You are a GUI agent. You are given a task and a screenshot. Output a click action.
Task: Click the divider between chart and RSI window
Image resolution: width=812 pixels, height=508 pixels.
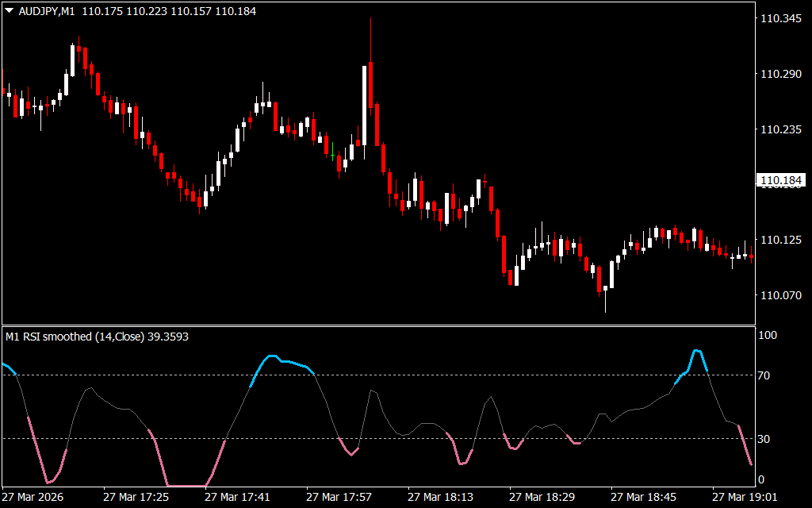tap(377, 325)
